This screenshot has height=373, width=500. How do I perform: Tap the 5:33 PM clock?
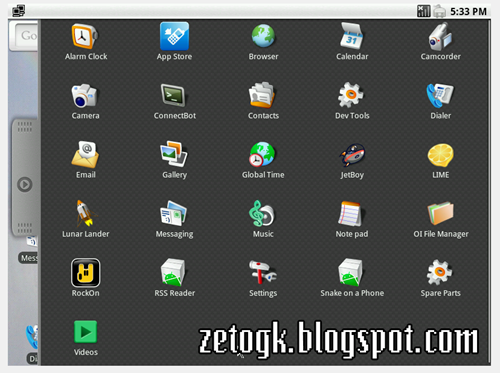coord(468,12)
